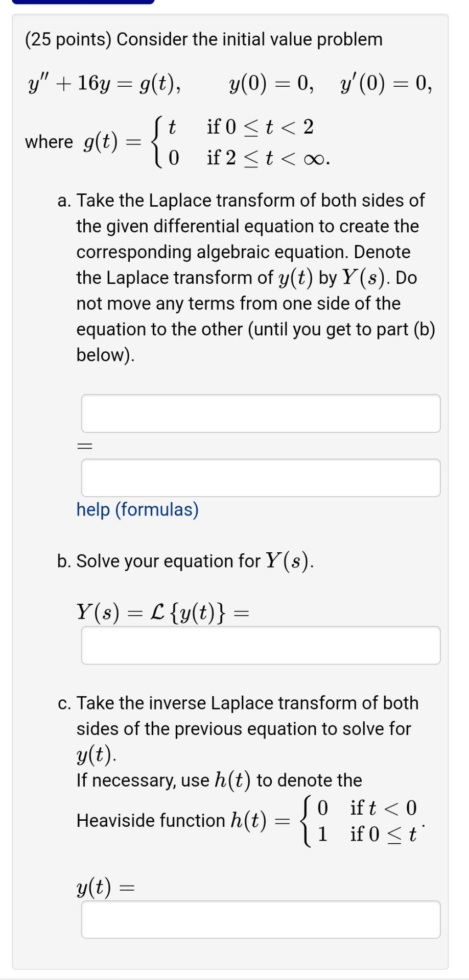Image resolution: width=469 pixels, height=980 pixels.
Task: Click the problem statement heading area
Action: tap(203, 39)
